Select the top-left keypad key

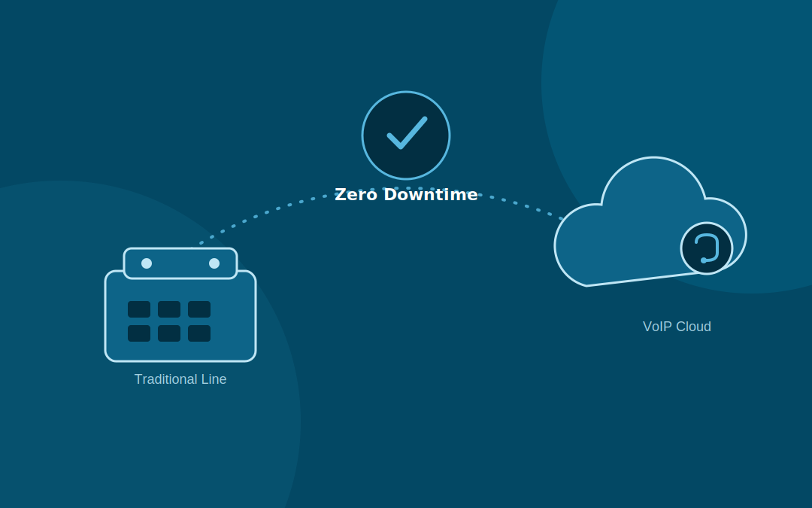(139, 309)
